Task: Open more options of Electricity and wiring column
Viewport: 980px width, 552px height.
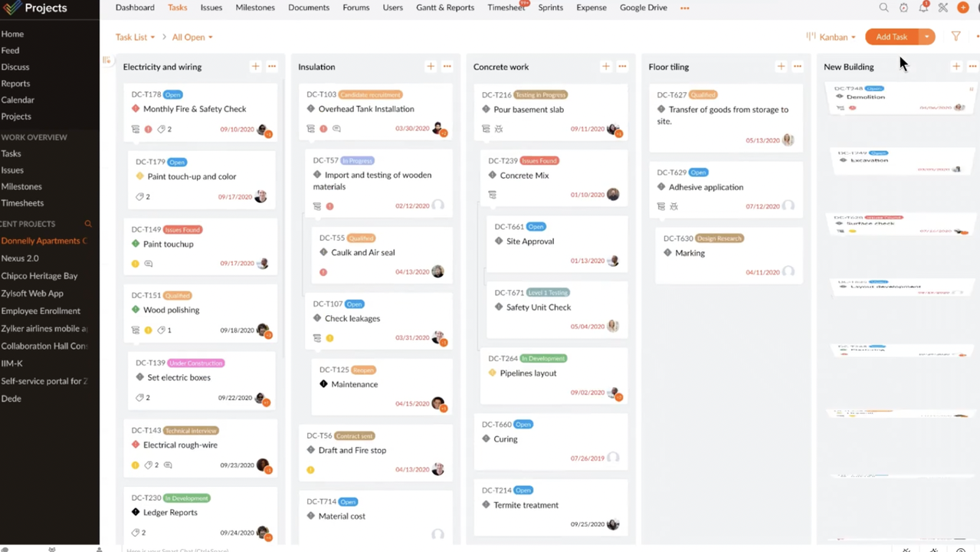Action: 272,67
